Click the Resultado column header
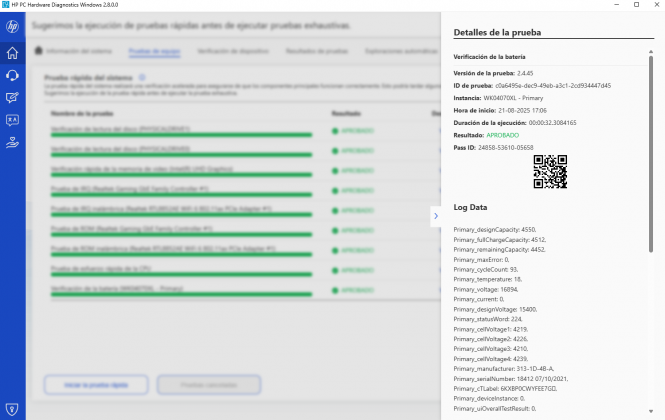Screen dimensions: 665x420 [346, 113]
